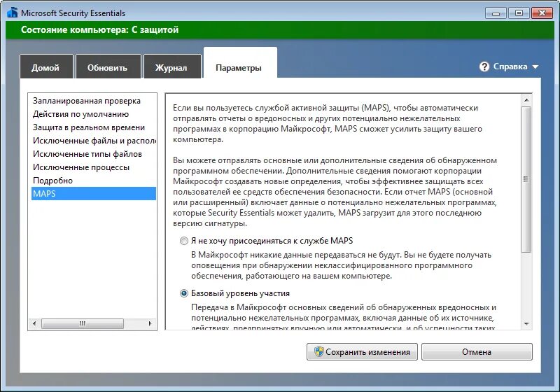Image resolution: width=560 pixels, height=392 pixels.
Task: Select Исключенные процессы in the list
Action: (94, 167)
